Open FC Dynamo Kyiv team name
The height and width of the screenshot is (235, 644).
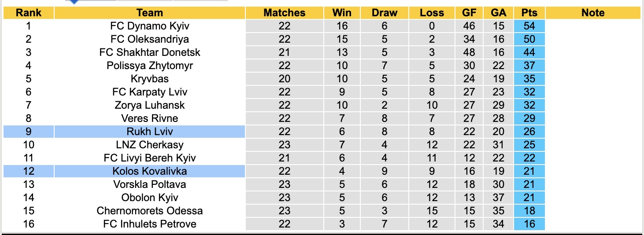tap(150, 26)
